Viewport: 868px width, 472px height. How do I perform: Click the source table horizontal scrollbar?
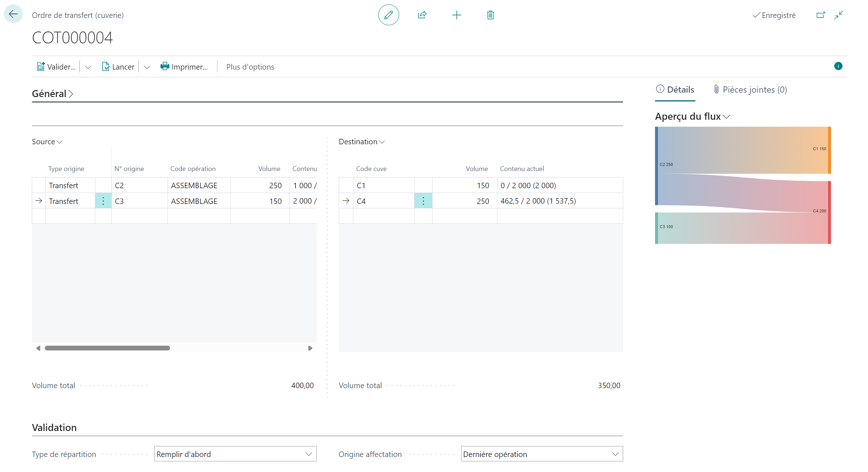tap(107, 348)
